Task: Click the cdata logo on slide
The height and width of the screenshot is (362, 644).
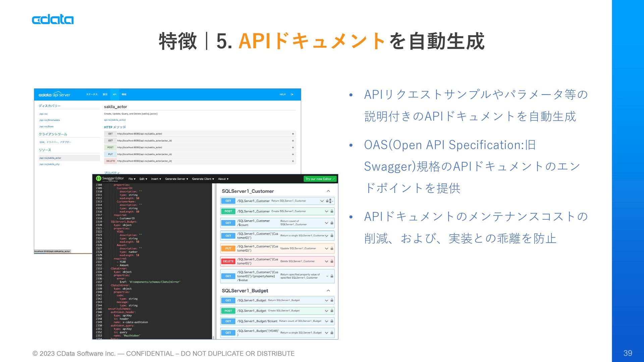Action: (x=53, y=20)
